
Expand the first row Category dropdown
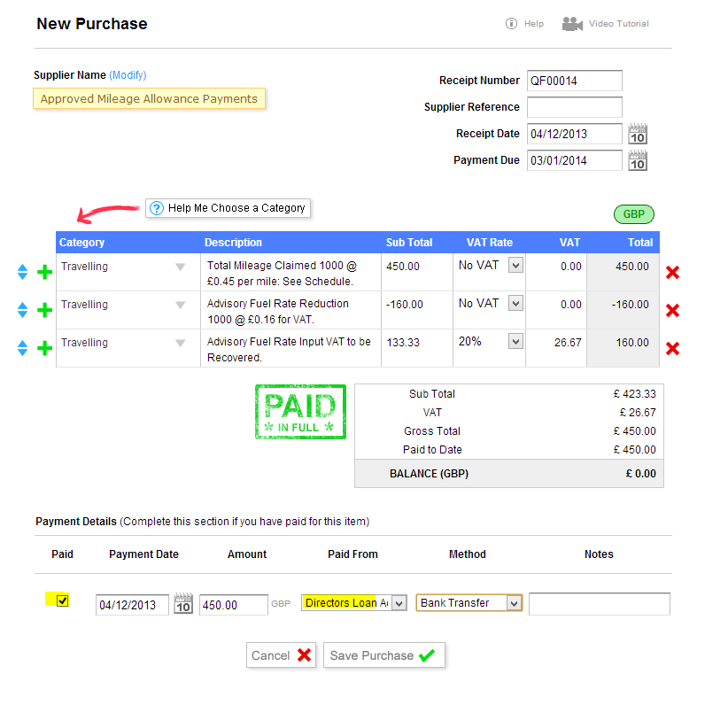tap(180, 267)
